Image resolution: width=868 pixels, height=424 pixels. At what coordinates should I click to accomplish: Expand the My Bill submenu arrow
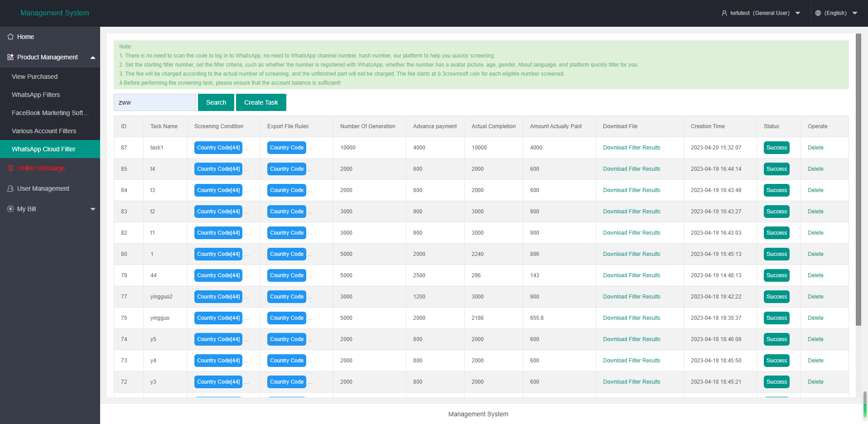coord(93,209)
